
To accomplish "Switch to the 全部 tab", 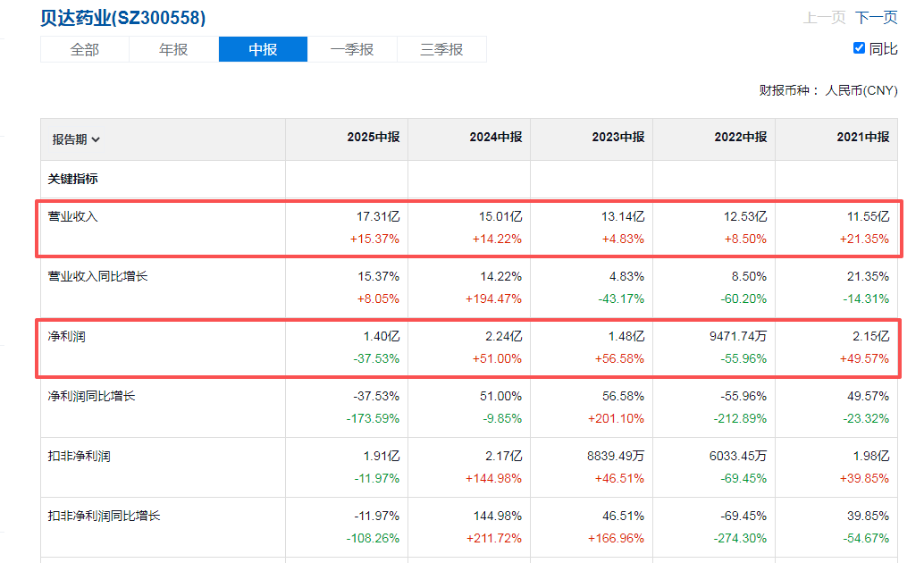I will click(x=85, y=49).
